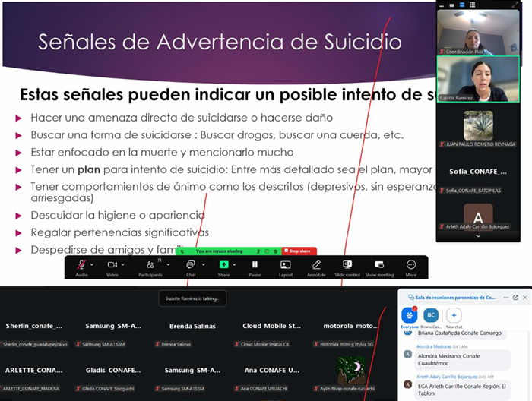The height and width of the screenshot is (401, 532).
Task: Pop out the chat window
Action: point(515,298)
